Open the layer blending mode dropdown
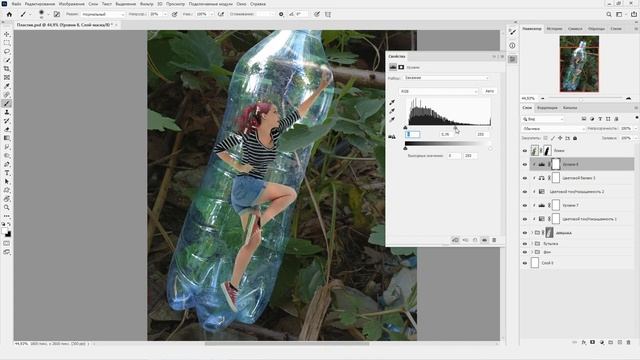 [553, 129]
